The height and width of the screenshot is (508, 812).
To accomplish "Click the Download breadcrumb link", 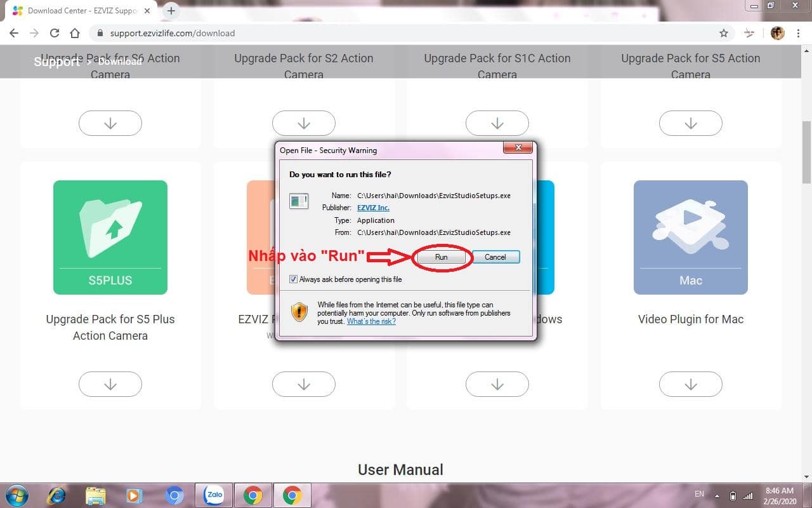I will click(120, 62).
